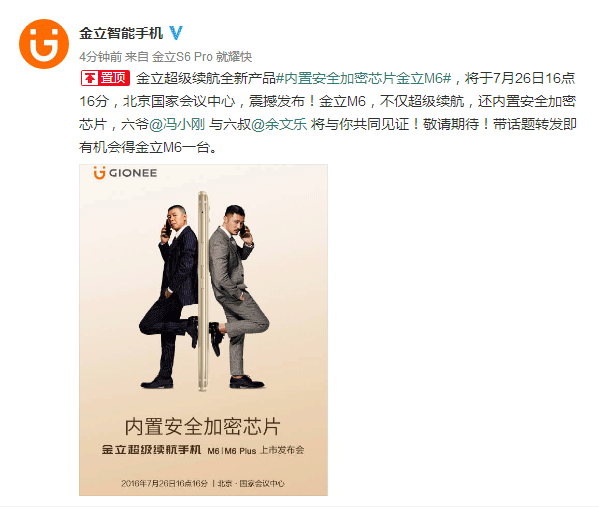
Task: Open the 金立S6 Pro 就耀快 source link
Action: (x=202, y=57)
